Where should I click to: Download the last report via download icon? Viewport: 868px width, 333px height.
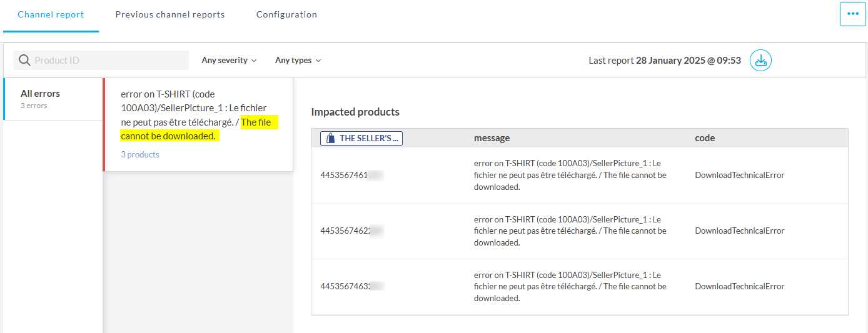click(760, 61)
